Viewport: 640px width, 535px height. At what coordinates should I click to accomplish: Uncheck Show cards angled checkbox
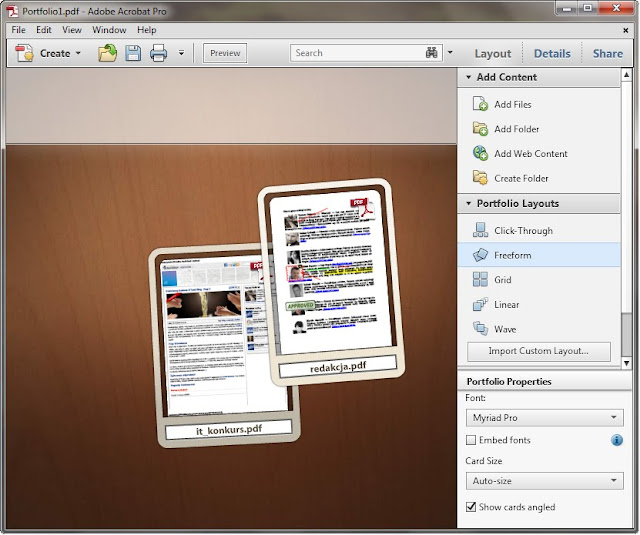click(471, 506)
